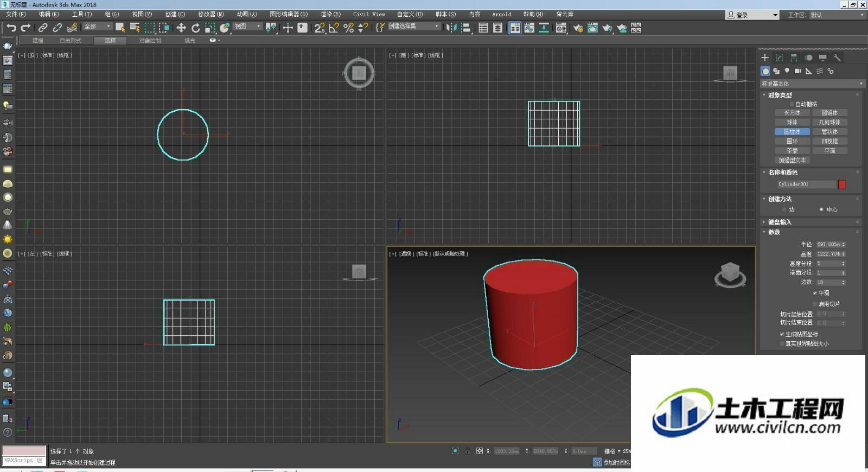Enable the 真实世界贴图大小 checkbox

(x=782, y=343)
